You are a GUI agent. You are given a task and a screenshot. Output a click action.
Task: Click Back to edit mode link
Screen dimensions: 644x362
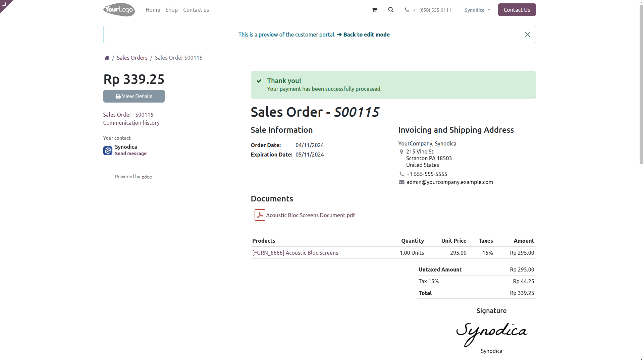pyautogui.click(x=363, y=35)
